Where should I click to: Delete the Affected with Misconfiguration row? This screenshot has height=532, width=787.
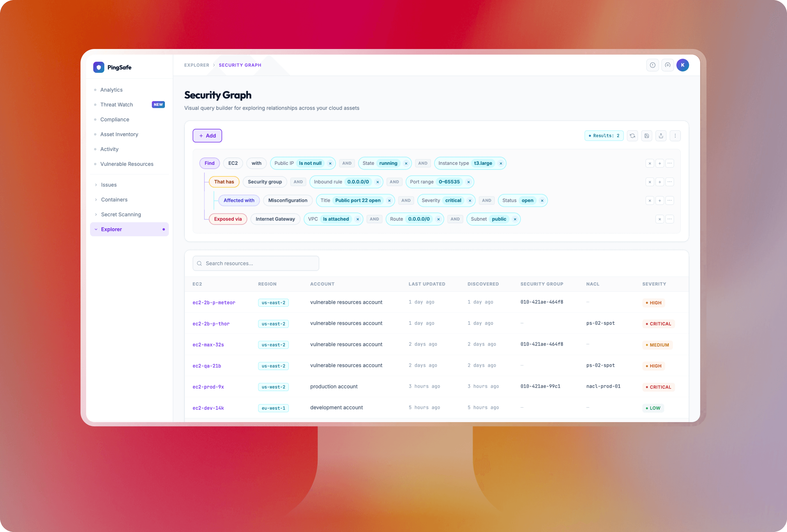click(650, 201)
